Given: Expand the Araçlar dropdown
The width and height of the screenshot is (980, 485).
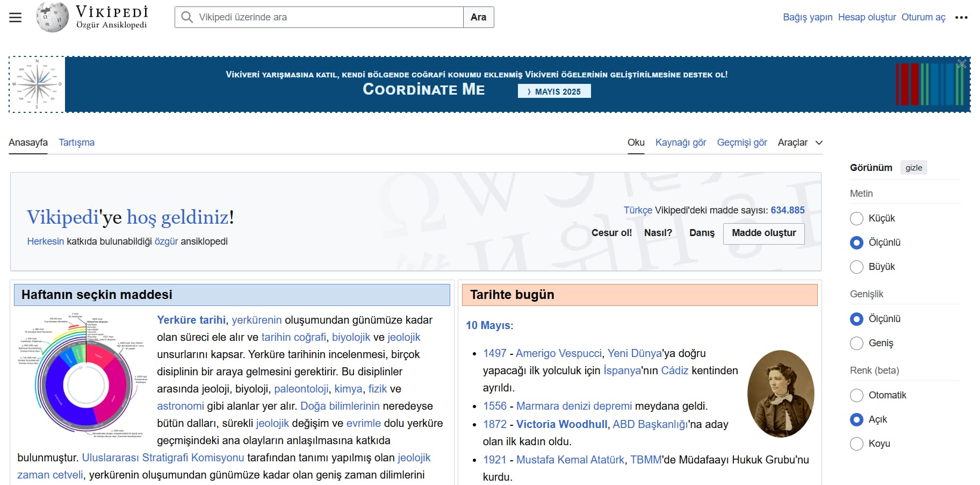Looking at the screenshot, I should [800, 142].
